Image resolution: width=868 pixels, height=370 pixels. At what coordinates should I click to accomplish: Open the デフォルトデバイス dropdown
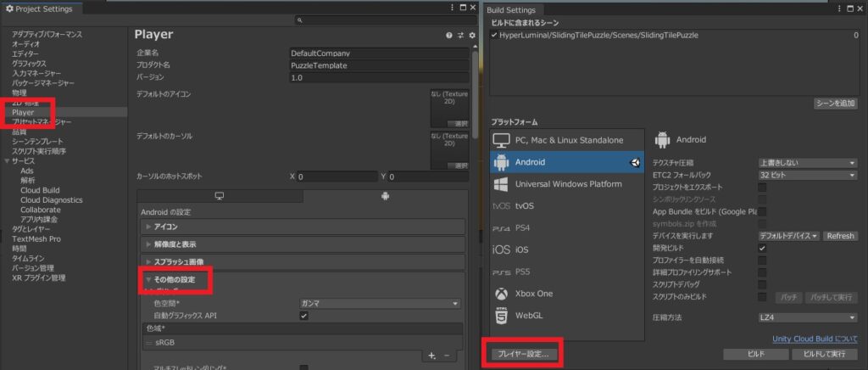(x=788, y=236)
